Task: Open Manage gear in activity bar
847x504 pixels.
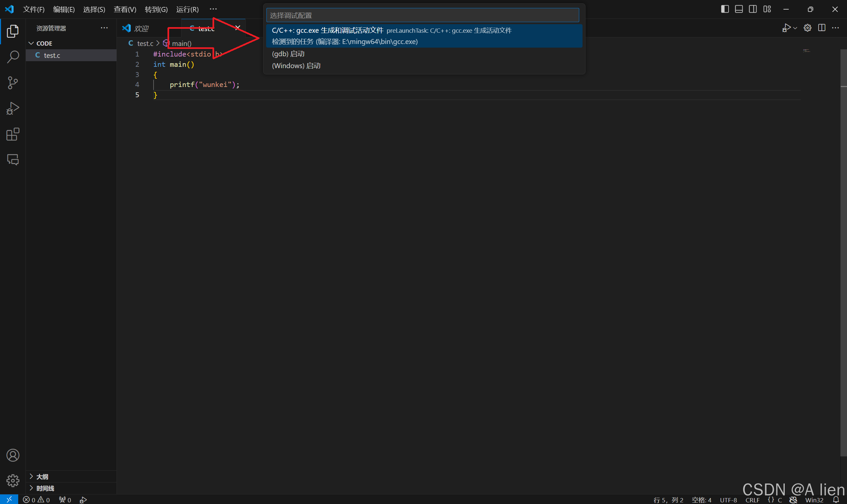Action: pos(13,480)
